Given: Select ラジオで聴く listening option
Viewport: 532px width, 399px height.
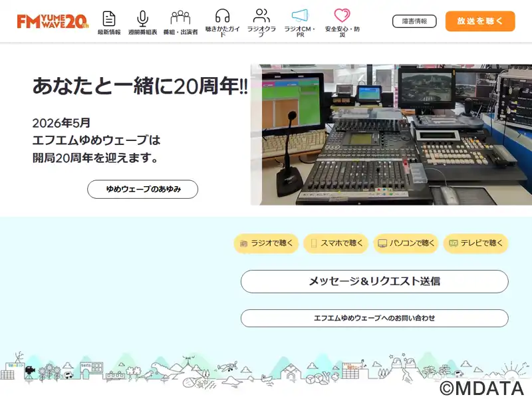Looking at the screenshot, I should click(267, 243).
